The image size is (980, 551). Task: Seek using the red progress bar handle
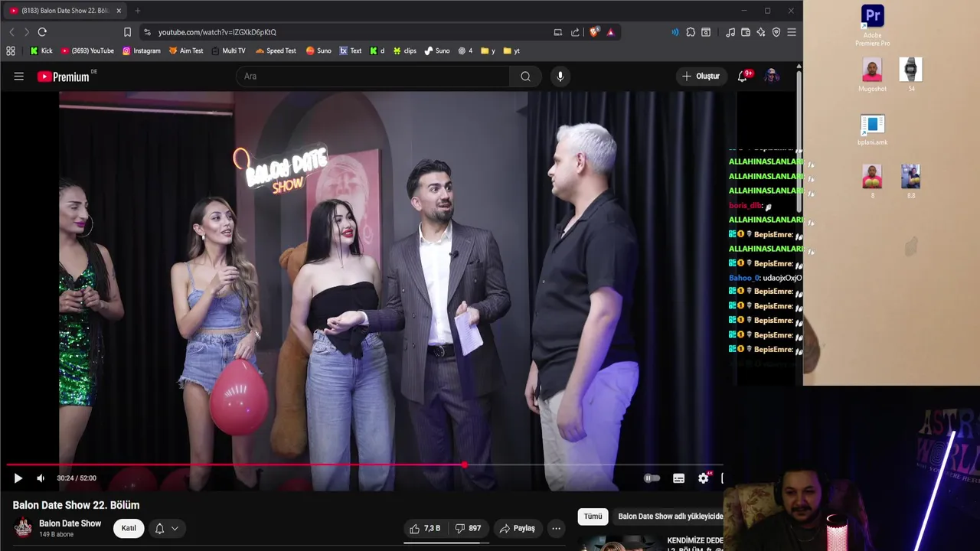(464, 465)
